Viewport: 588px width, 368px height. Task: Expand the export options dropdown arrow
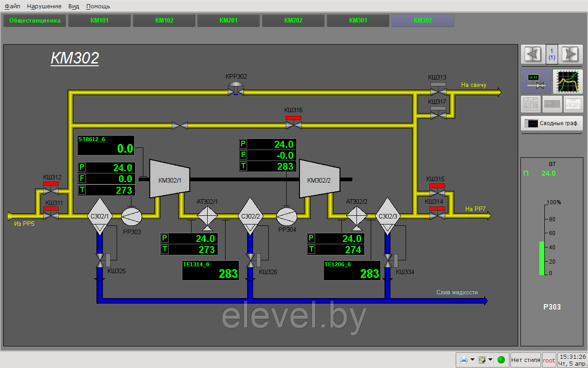[490, 360]
